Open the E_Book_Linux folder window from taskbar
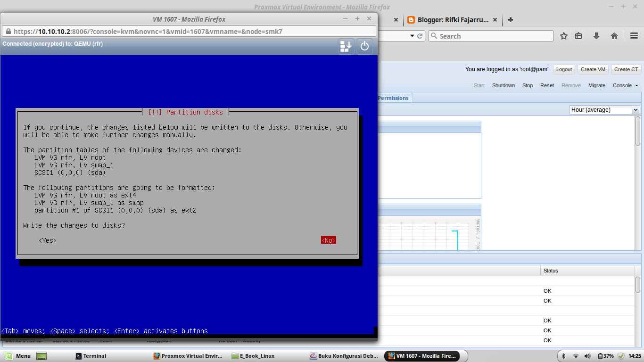644x362 pixels. pyautogui.click(x=253, y=356)
